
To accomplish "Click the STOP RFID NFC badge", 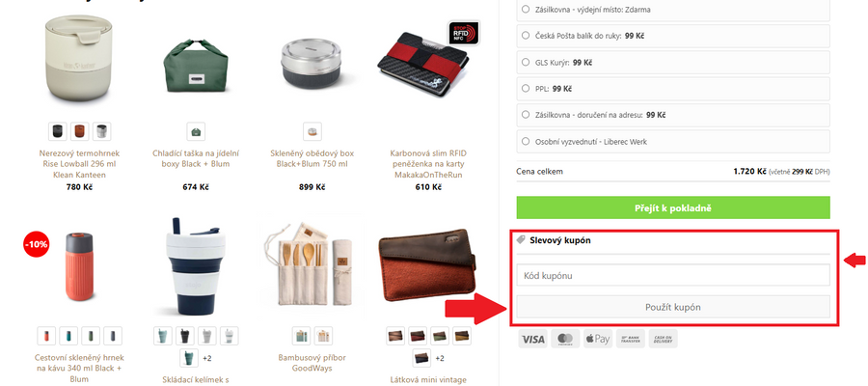I will tap(463, 33).
